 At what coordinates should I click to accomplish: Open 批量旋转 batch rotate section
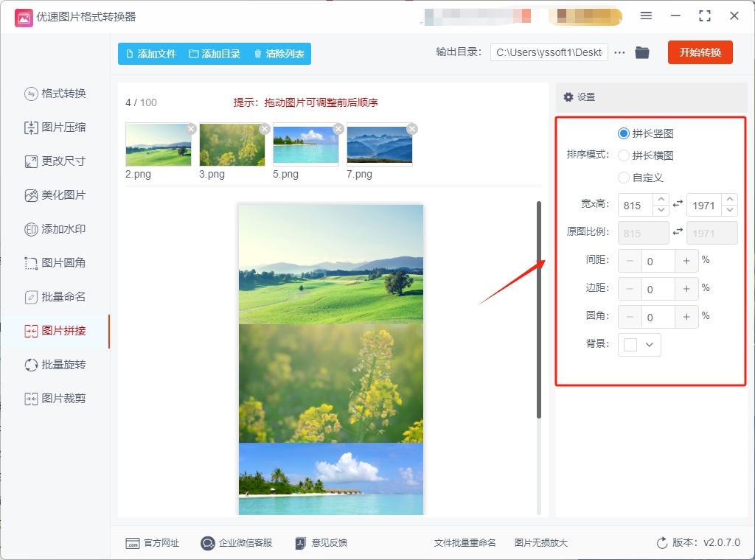55,365
